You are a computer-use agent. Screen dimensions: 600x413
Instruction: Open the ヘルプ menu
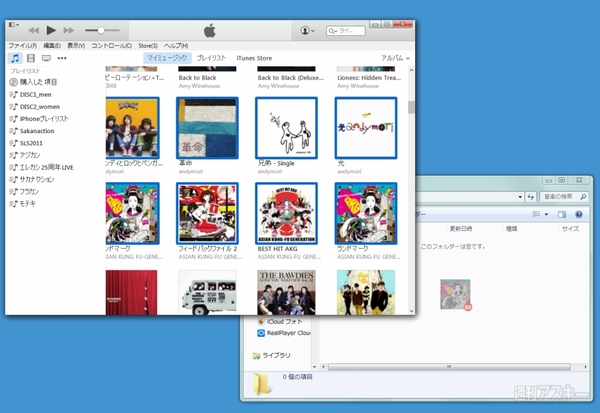(176, 46)
